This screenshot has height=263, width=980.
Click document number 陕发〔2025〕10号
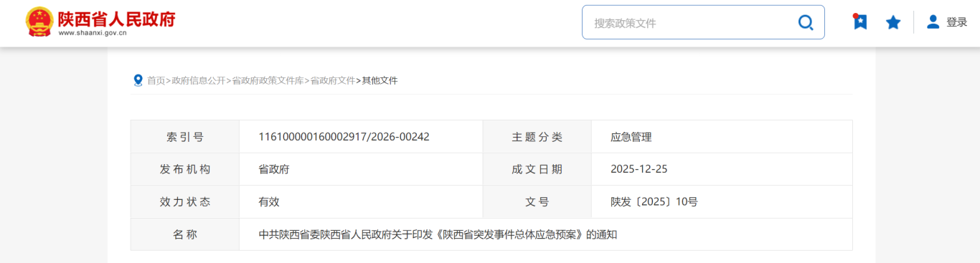(654, 202)
